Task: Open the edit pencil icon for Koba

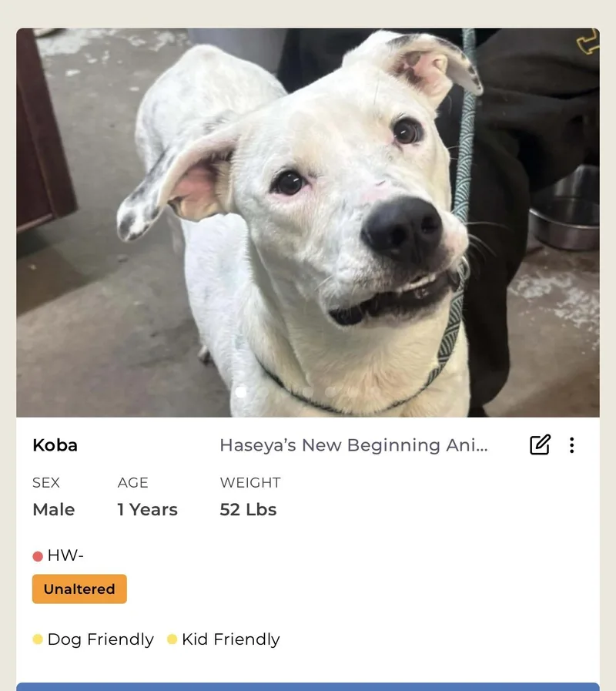Action: [540, 444]
